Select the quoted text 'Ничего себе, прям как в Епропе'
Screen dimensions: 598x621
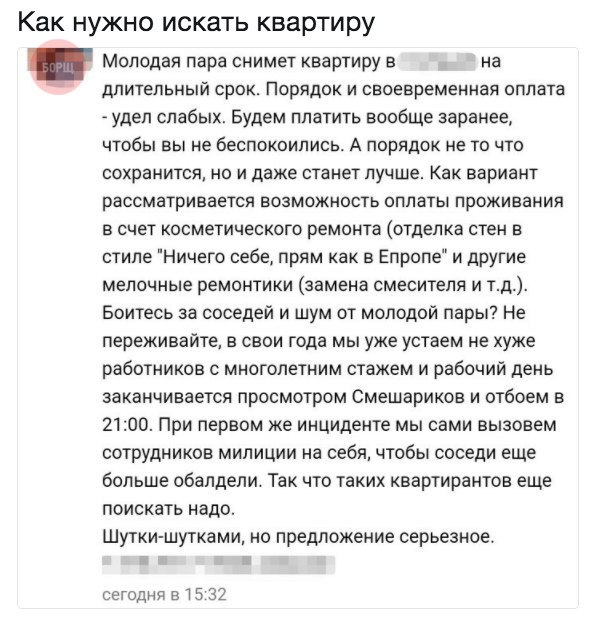pyautogui.click(x=301, y=257)
